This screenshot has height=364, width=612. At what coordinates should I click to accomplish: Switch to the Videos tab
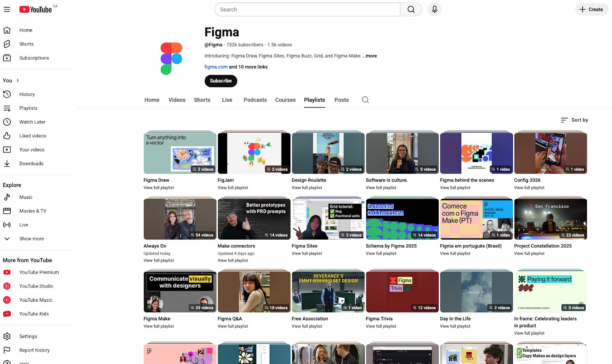click(177, 100)
